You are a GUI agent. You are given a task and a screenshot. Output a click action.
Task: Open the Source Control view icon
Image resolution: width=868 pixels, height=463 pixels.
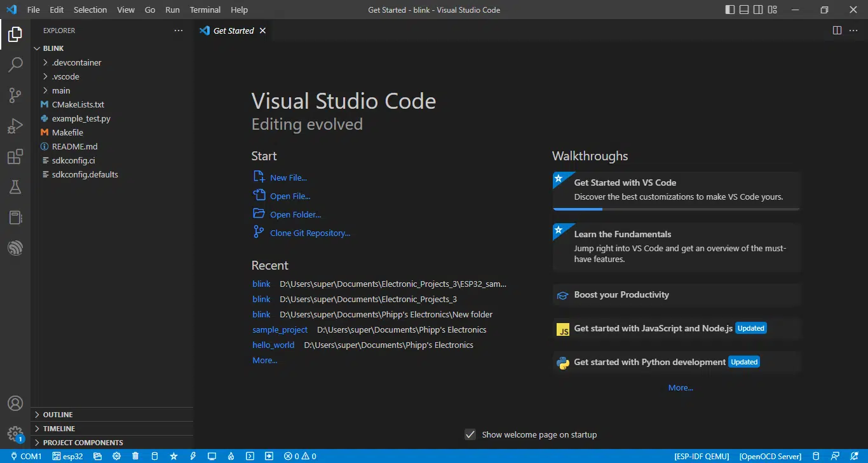15,95
